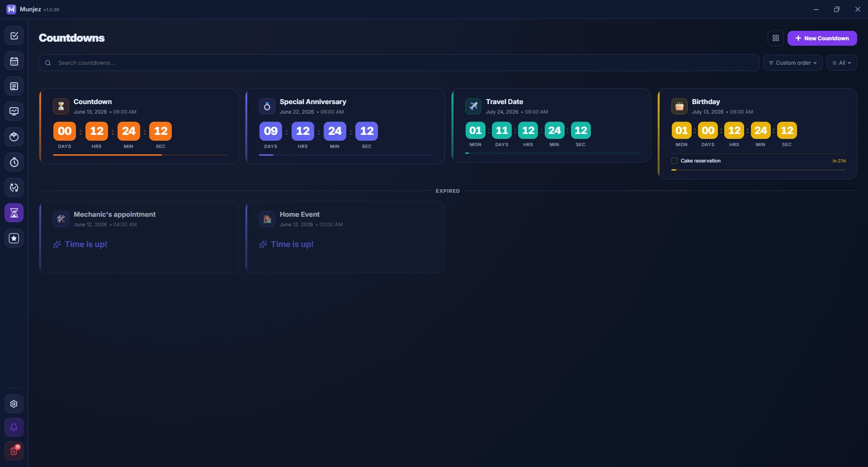Open the Stopwatch timer sidebar icon
868x467 pixels.
click(x=14, y=162)
